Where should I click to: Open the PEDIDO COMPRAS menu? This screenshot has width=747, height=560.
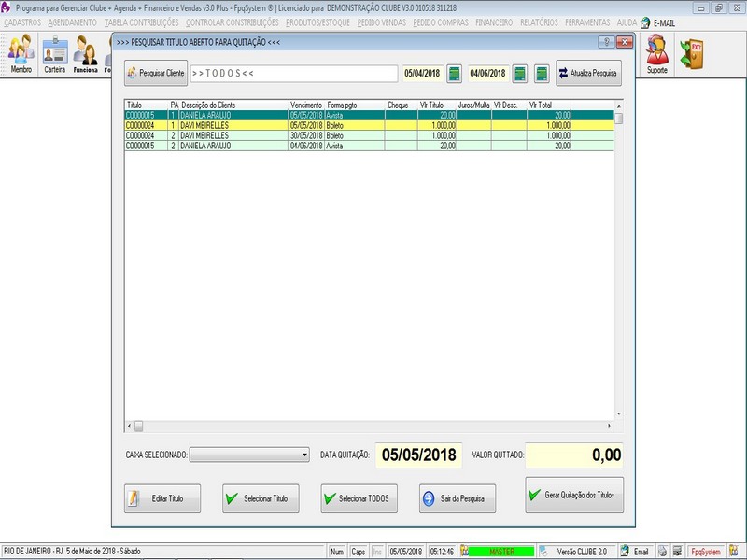pos(441,22)
